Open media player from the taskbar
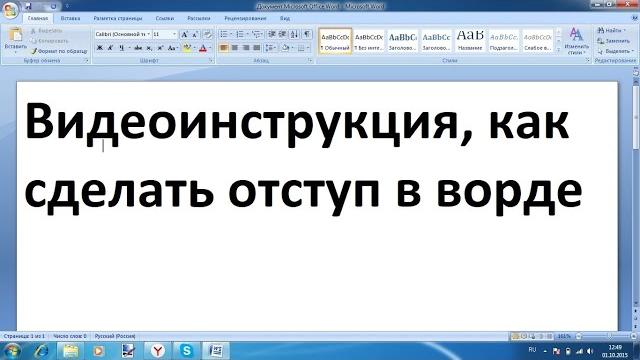 click(98, 351)
